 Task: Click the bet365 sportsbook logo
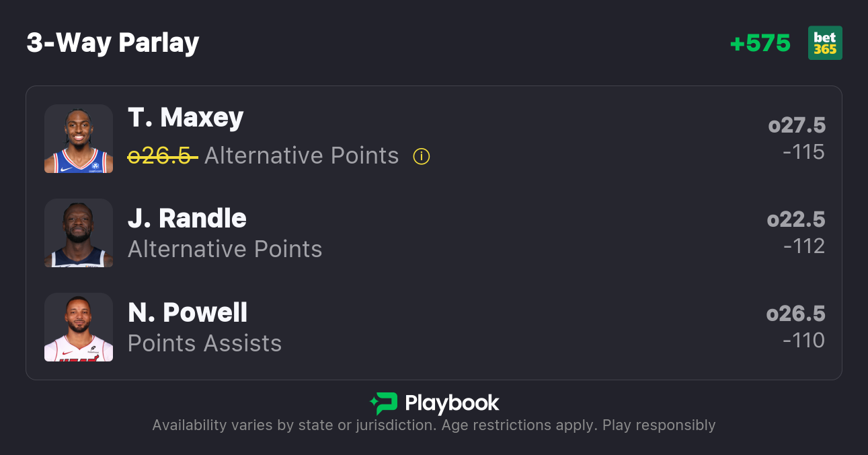825,43
